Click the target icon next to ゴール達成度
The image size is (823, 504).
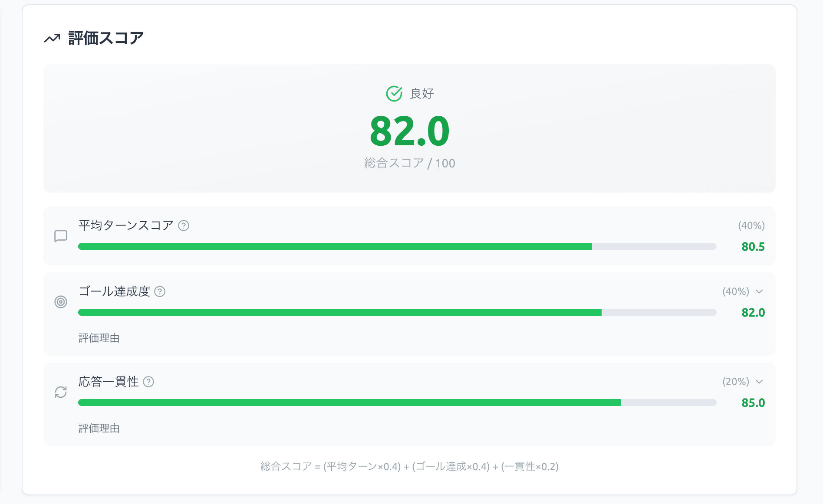(x=61, y=301)
